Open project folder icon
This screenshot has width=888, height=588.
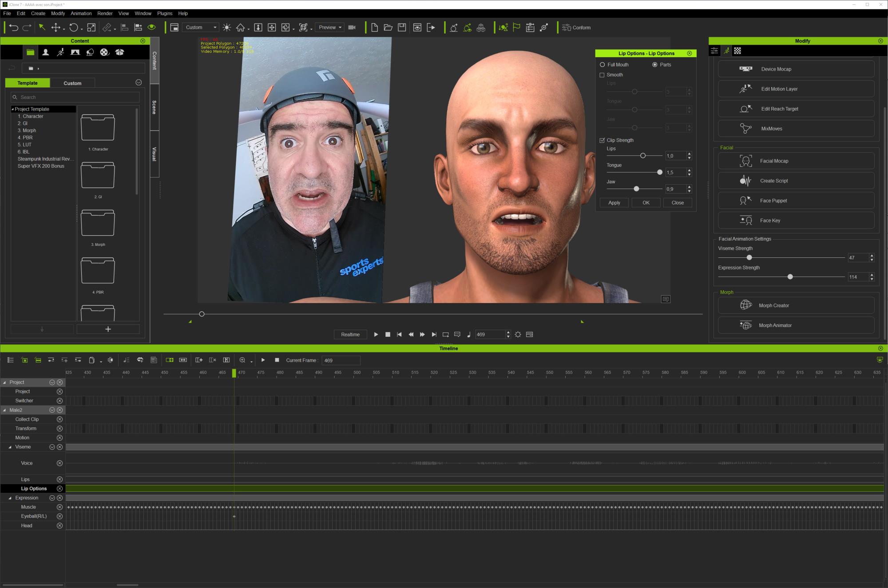pos(388,28)
